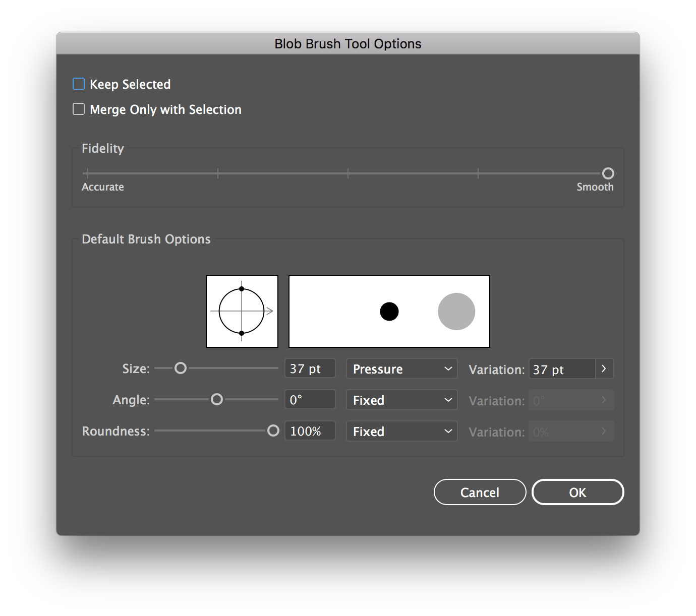Click the Angle slider handle
Viewport: 696px width, 616px height.
click(216, 400)
